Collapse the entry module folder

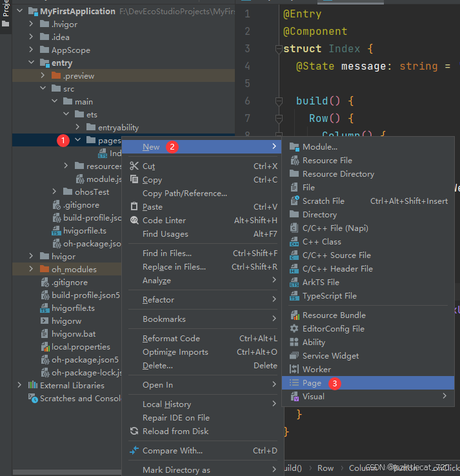point(31,63)
